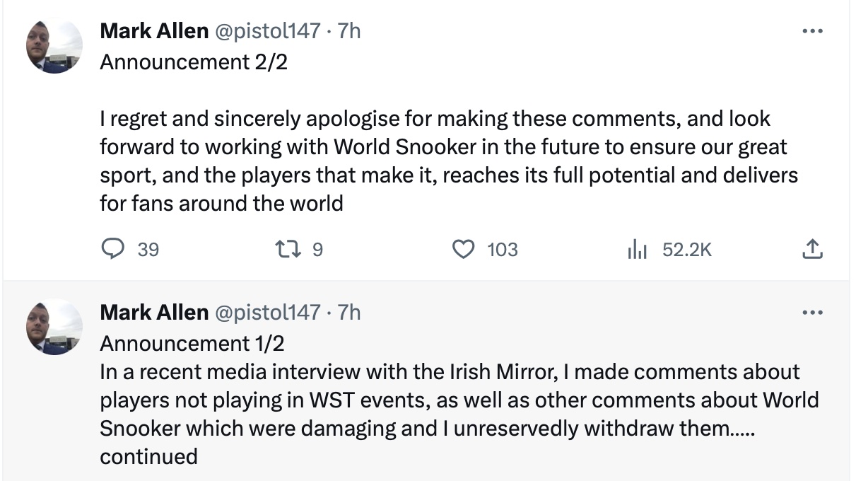
Task: Open @pistol147 handle on top tweet
Action: pos(267,31)
